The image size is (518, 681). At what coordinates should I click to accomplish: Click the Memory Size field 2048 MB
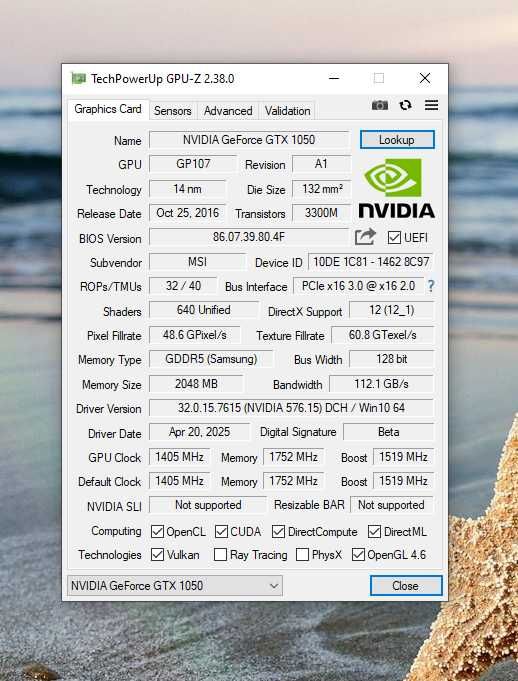[196, 384]
